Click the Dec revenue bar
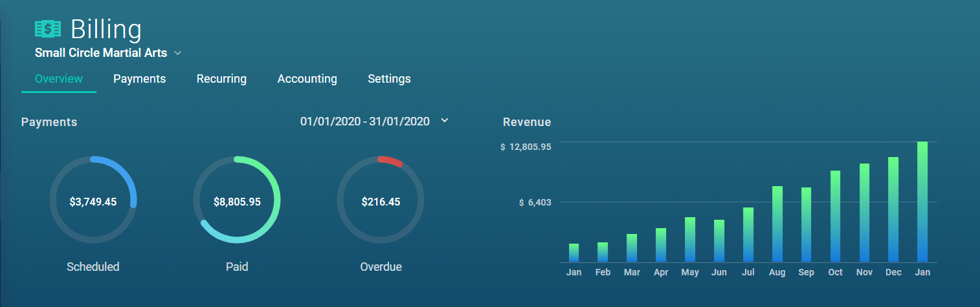 coord(893,209)
